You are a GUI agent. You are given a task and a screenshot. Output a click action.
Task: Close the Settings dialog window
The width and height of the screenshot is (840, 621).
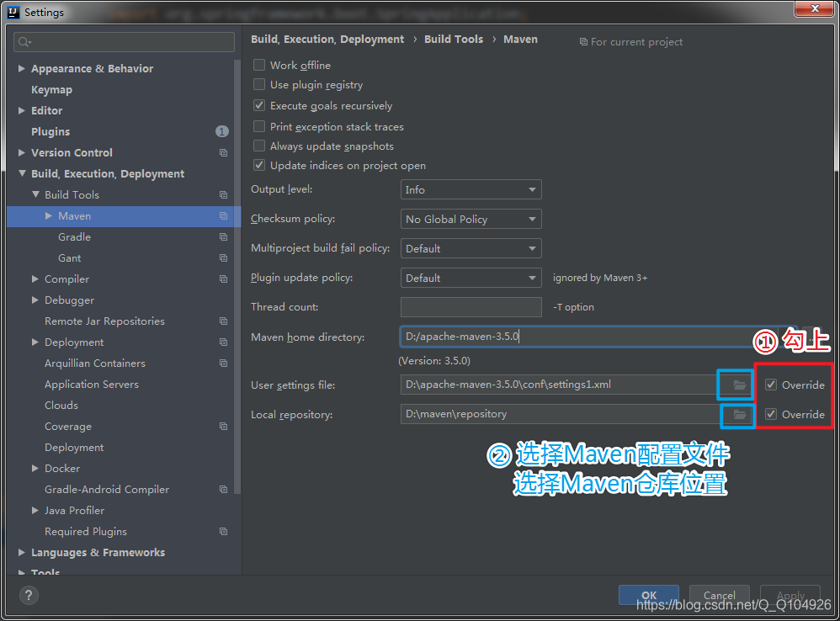(x=814, y=8)
